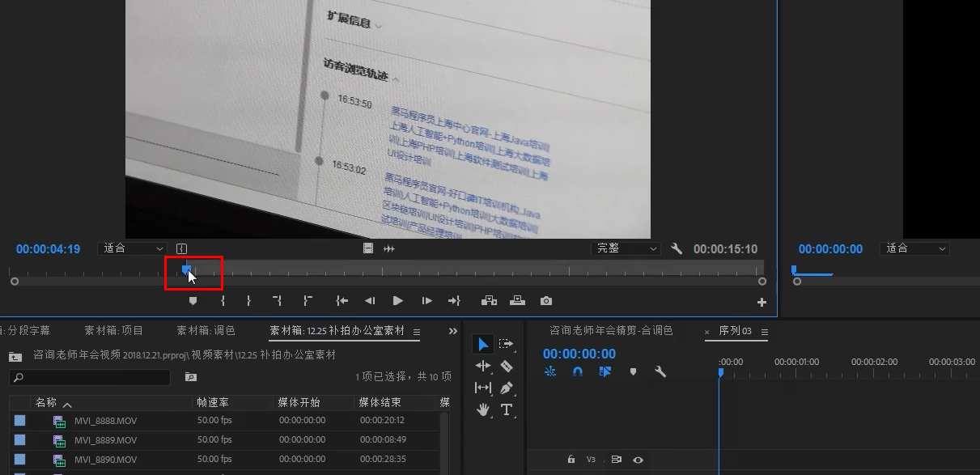Screen dimensions: 980x475
Task: Toggle Snap with the magnet icon
Action: 578,371
